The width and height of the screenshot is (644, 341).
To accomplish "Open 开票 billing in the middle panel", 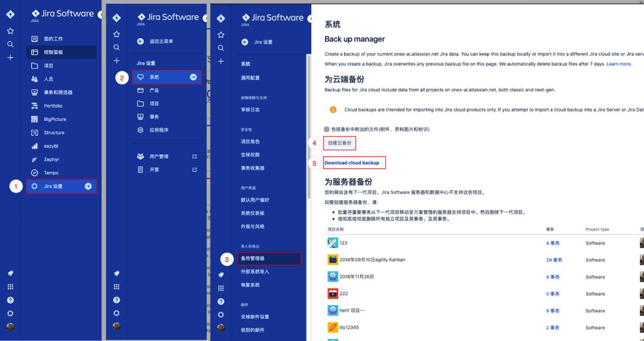I will 167,170.
